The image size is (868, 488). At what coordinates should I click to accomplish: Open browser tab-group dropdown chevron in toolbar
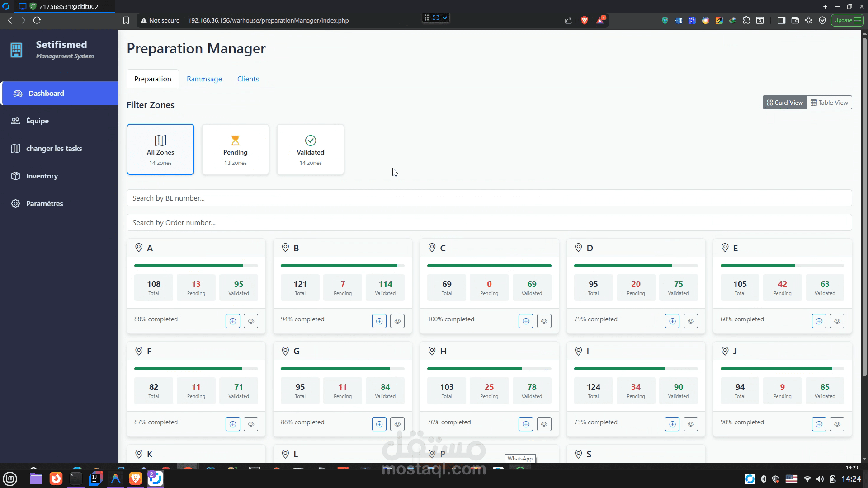tap(445, 18)
